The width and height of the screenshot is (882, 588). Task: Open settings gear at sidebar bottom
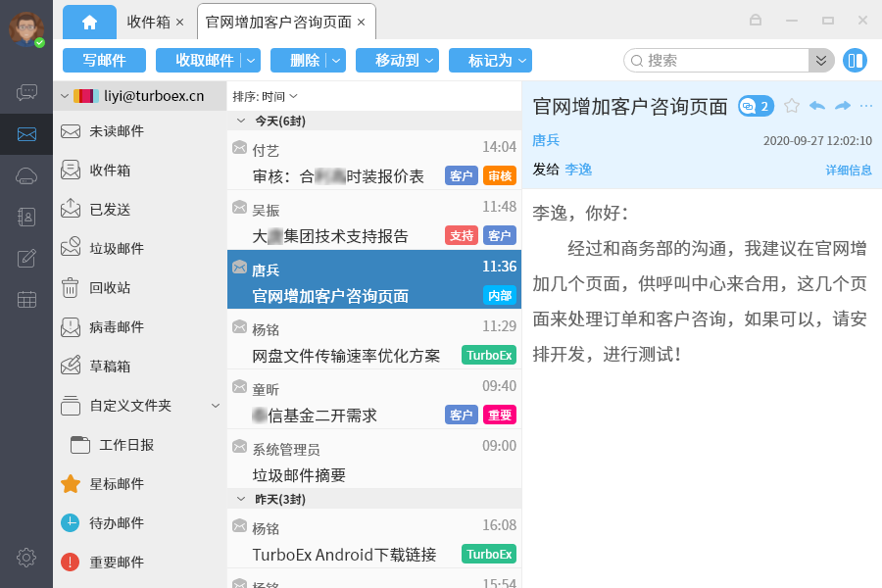(26, 558)
